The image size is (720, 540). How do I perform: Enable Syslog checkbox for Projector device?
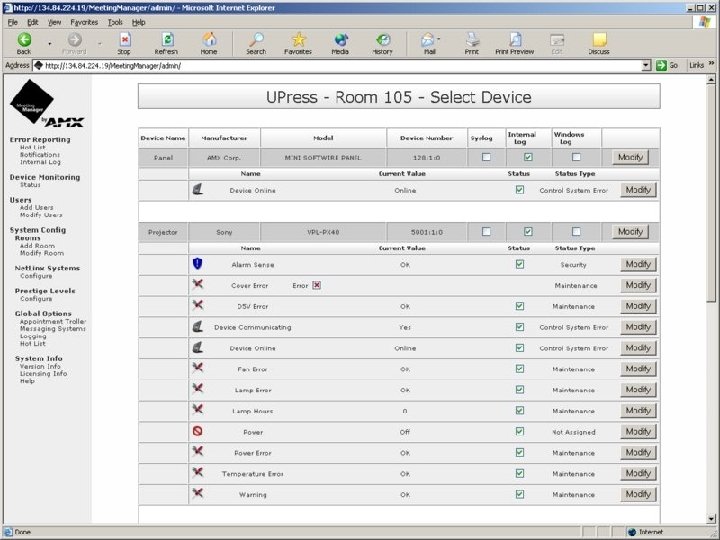486,231
